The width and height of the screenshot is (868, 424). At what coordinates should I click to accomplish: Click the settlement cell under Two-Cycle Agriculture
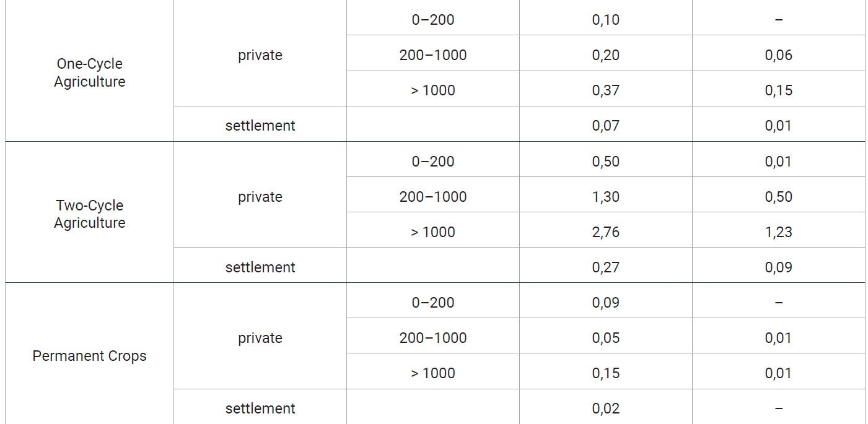pos(260,267)
